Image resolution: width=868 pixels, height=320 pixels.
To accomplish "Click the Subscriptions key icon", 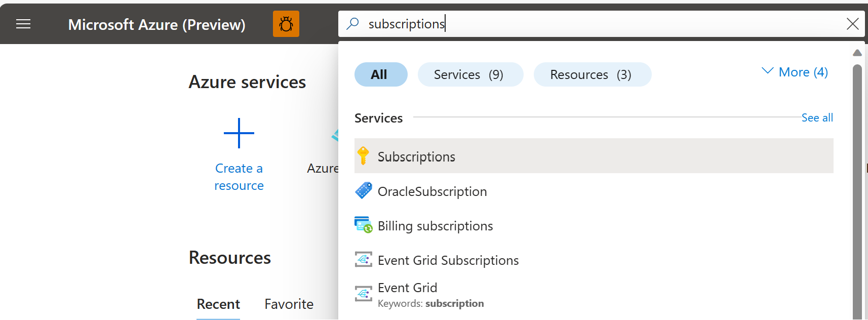I will (363, 156).
